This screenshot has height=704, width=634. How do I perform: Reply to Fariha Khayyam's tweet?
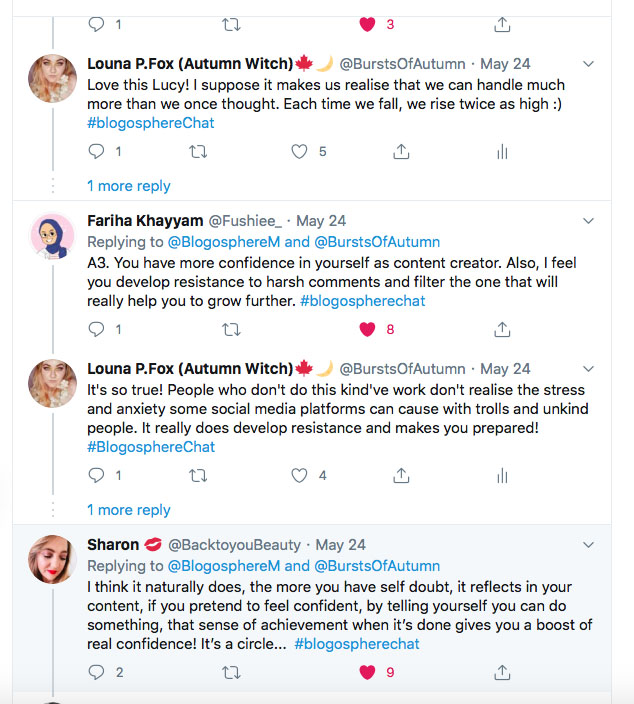97,328
